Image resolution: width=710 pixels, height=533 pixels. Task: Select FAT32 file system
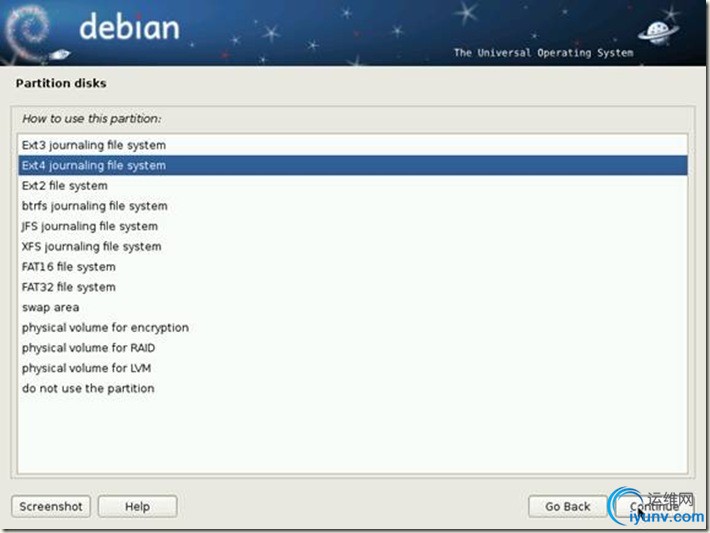click(x=353, y=287)
